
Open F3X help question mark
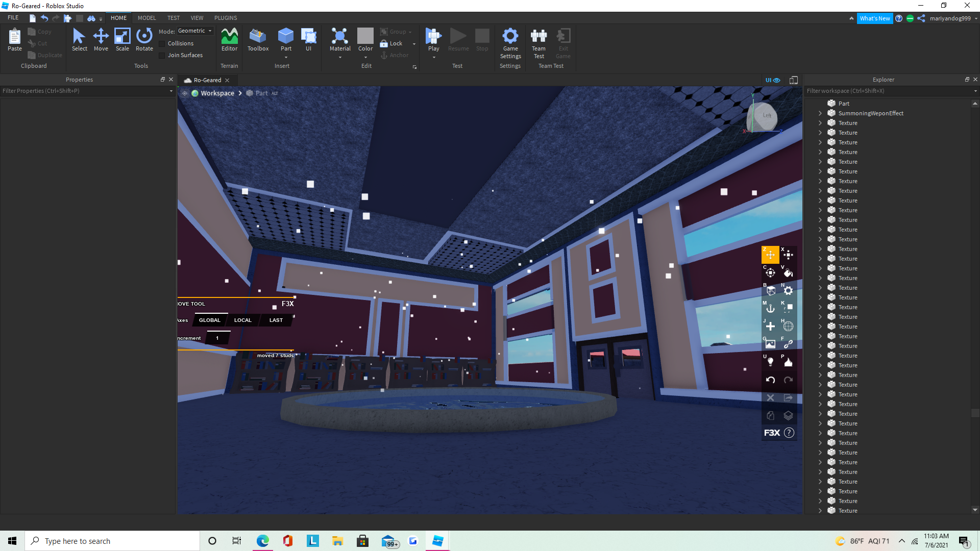tap(789, 433)
